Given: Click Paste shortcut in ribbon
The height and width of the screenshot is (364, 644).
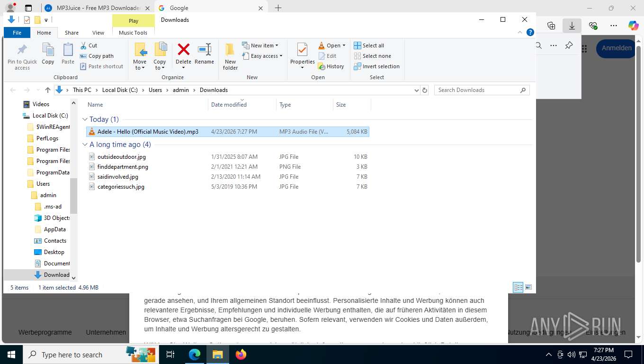Looking at the screenshot, I should point(101,66).
